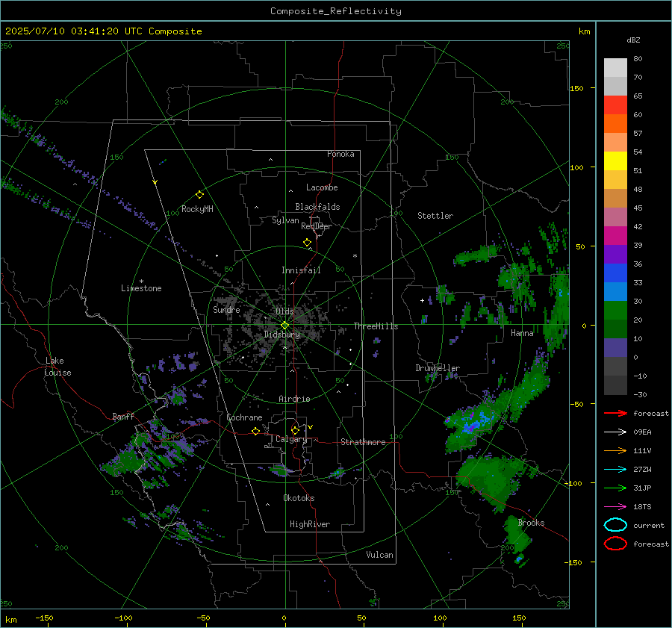Viewport: 672px width, 628px height.
Task: Click the Hanna town label
Action: coord(522,333)
